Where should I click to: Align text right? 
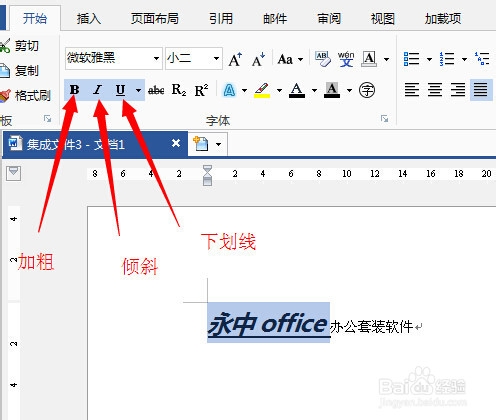pyautogui.click(x=458, y=90)
